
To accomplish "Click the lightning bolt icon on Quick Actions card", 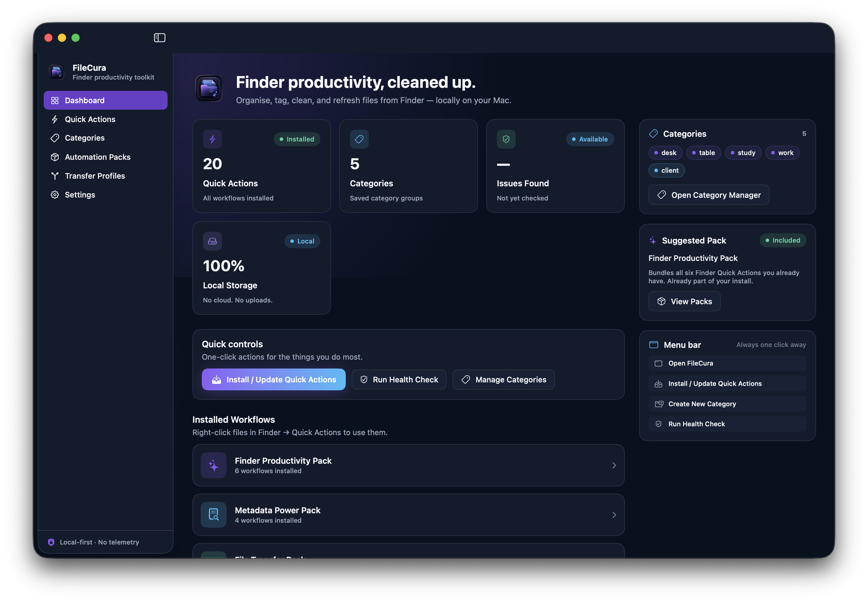I will tap(212, 139).
